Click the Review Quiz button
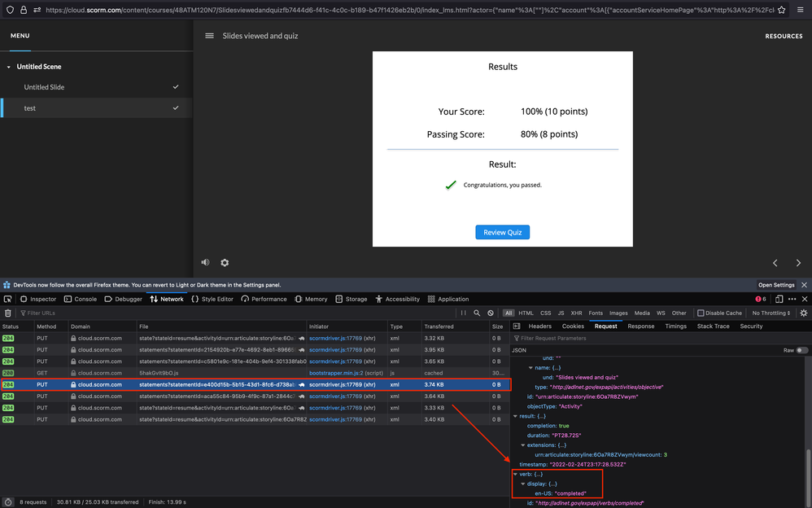Screen dimensions: 812x508 point(503,232)
